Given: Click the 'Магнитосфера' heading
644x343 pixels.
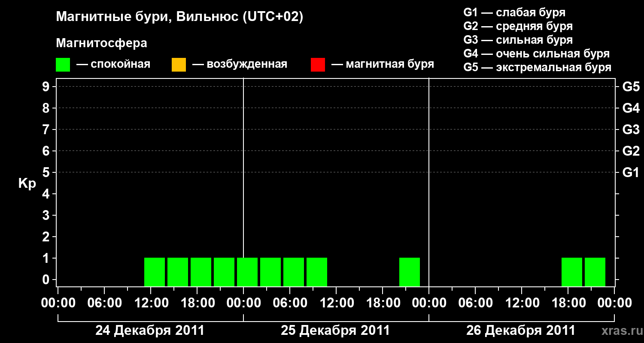Looking at the screenshot, I should pos(101,43).
